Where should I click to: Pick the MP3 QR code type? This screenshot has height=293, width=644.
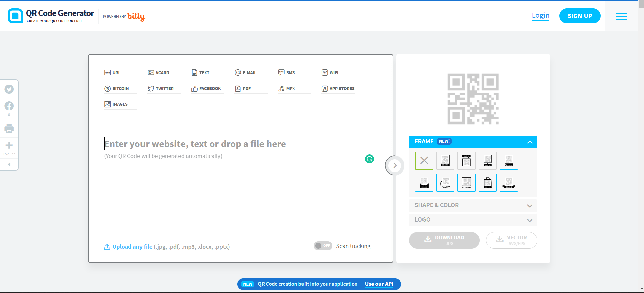294,88
